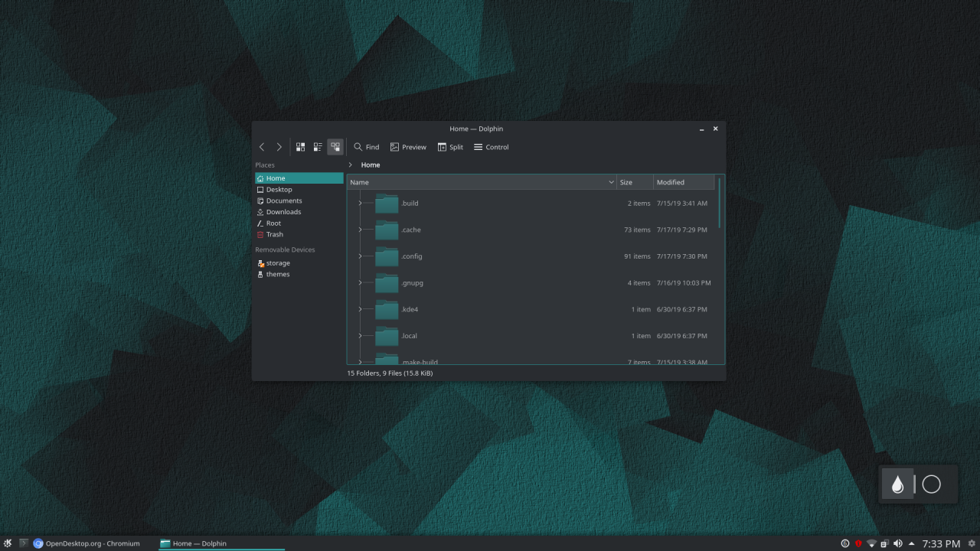Select Home in Places panel
This screenshot has width=980, height=551.
click(x=299, y=178)
